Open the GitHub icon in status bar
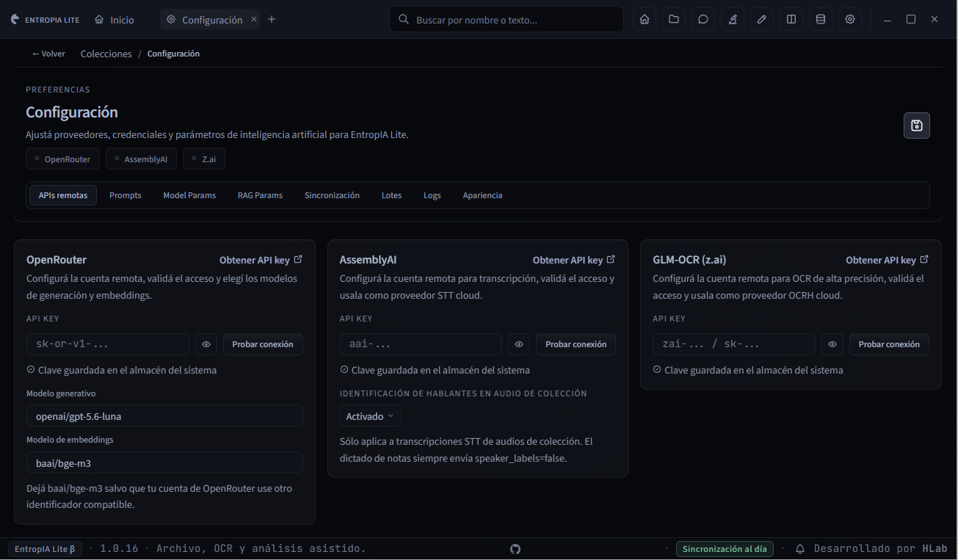Viewport: 958px width, 560px height. coord(515,549)
